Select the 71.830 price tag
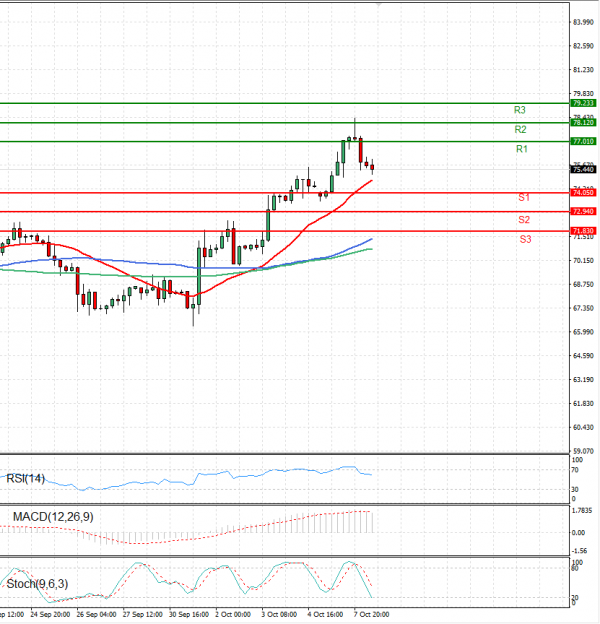The image size is (600, 624). tap(583, 231)
